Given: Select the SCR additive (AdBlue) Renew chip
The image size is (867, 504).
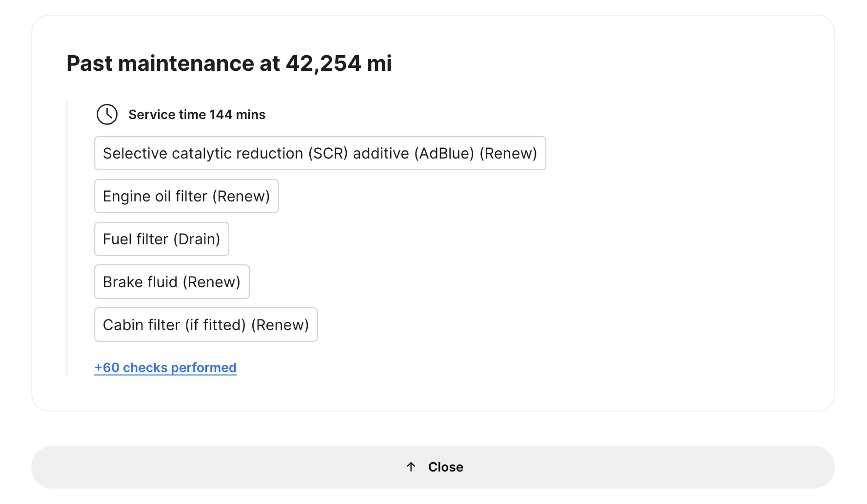Looking at the screenshot, I should [x=320, y=153].
